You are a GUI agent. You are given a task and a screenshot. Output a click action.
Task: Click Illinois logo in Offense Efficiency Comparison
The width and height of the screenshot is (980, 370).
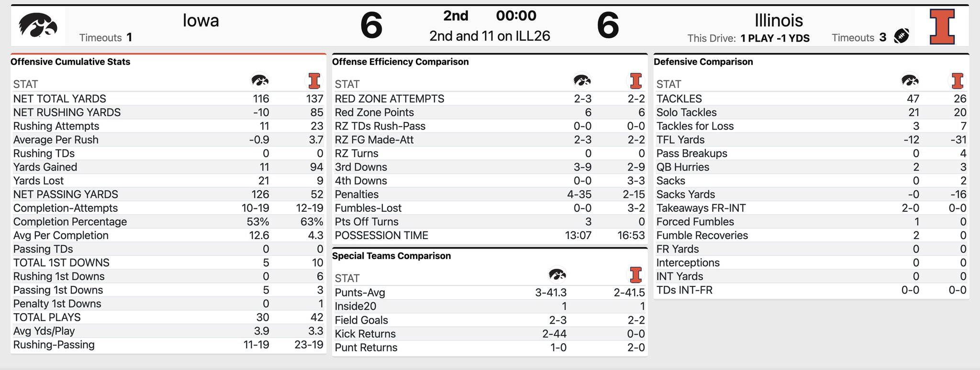click(x=635, y=81)
